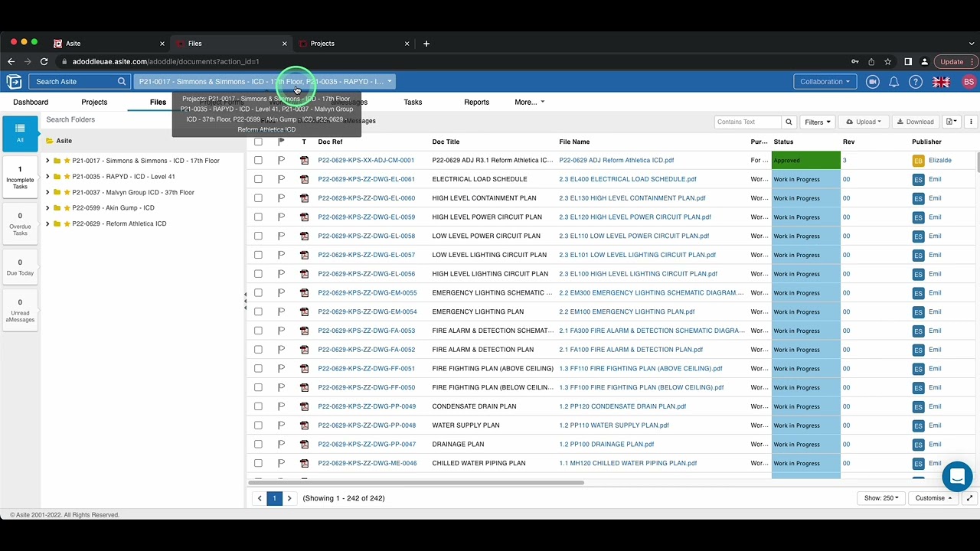
Task: Open the project selector dropdown
Action: point(265,82)
